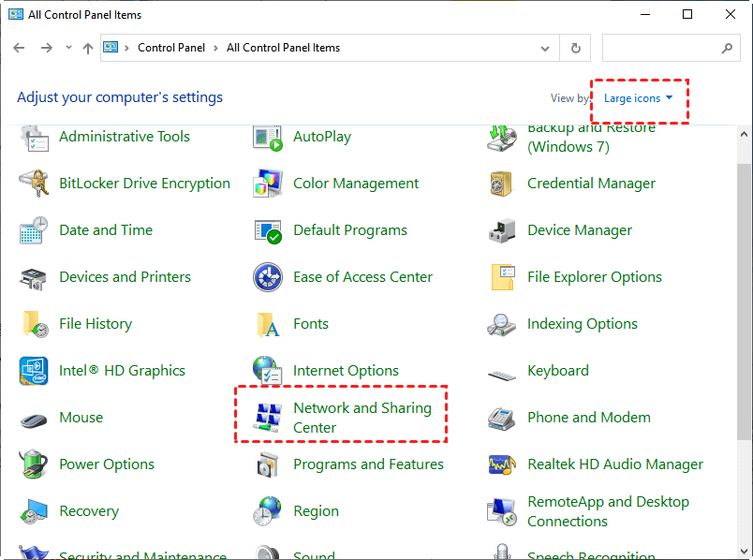This screenshot has width=753, height=560.
Task: Click the Devices and Printers icon
Action: 33,278
